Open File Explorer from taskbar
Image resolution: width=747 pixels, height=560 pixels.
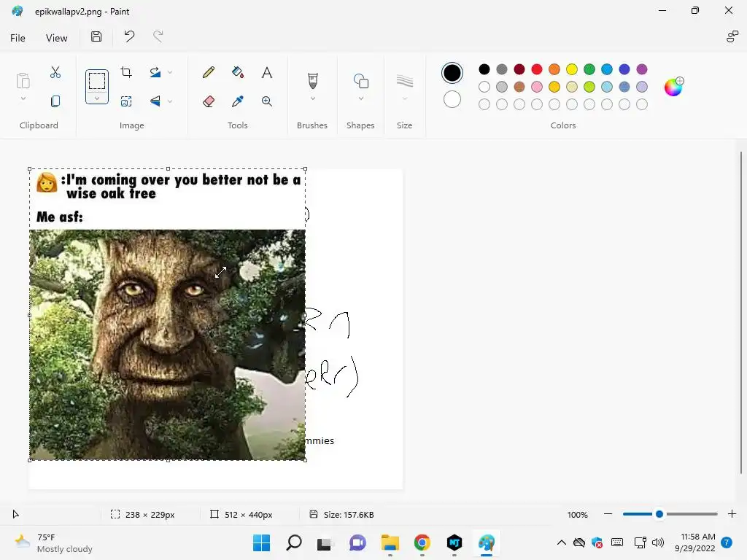click(x=390, y=542)
